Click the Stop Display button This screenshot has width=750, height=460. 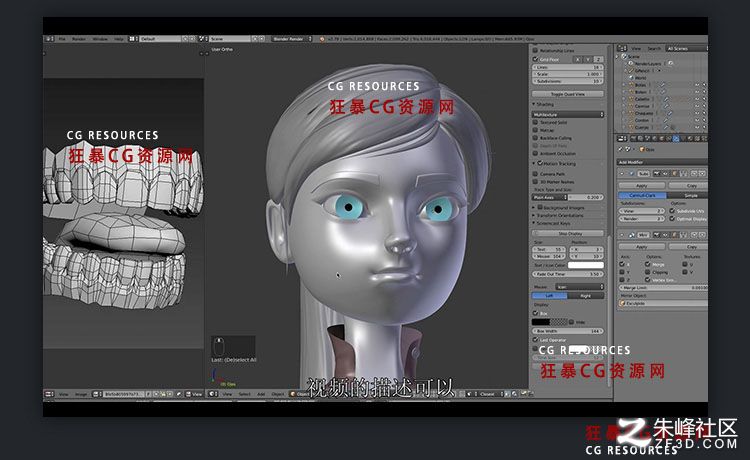click(568, 233)
